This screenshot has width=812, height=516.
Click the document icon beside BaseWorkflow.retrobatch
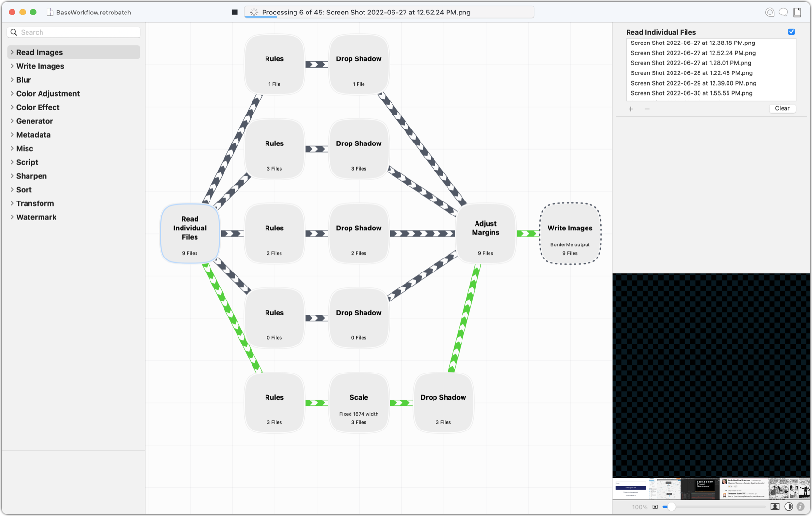[x=50, y=12]
